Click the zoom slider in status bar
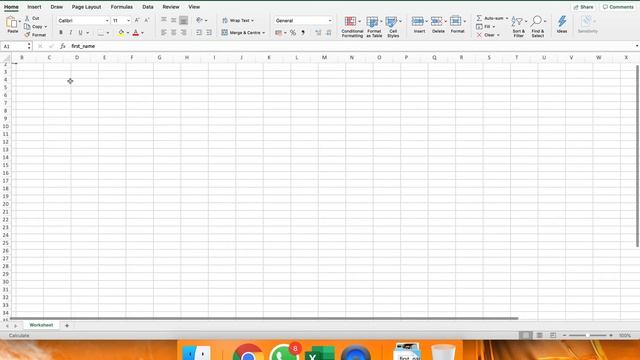The image size is (640, 360). pos(587,335)
